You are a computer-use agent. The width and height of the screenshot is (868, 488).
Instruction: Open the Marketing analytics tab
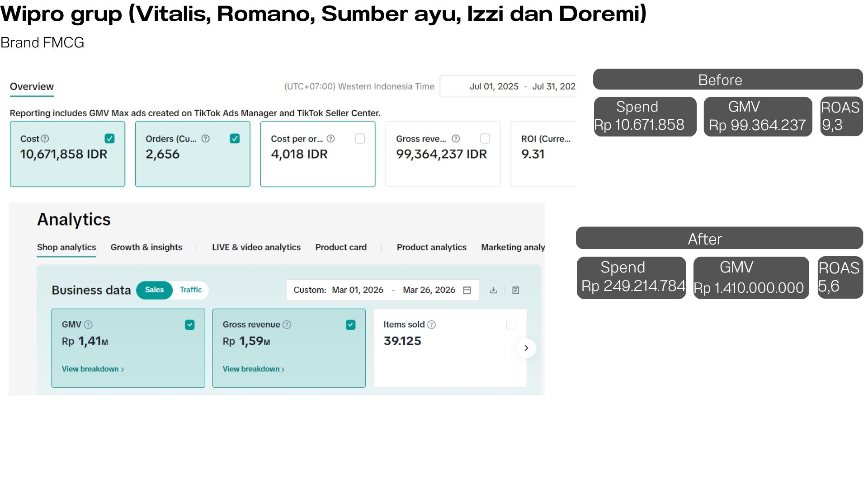[x=513, y=247]
